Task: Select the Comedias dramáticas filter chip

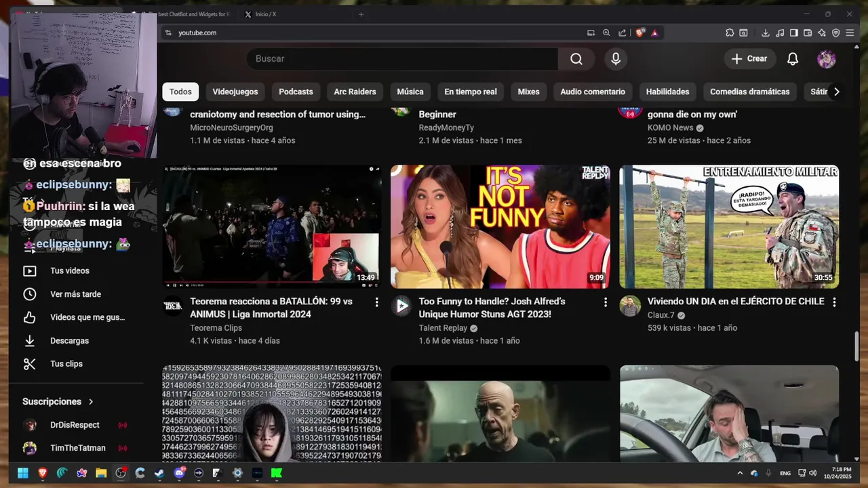Action: click(x=749, y=91)
